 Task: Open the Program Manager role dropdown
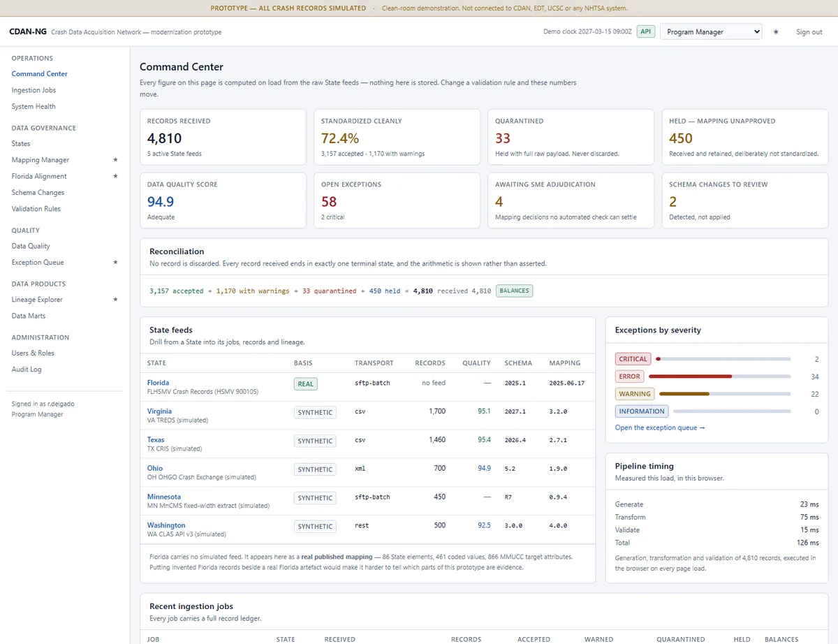pos(711,32)
